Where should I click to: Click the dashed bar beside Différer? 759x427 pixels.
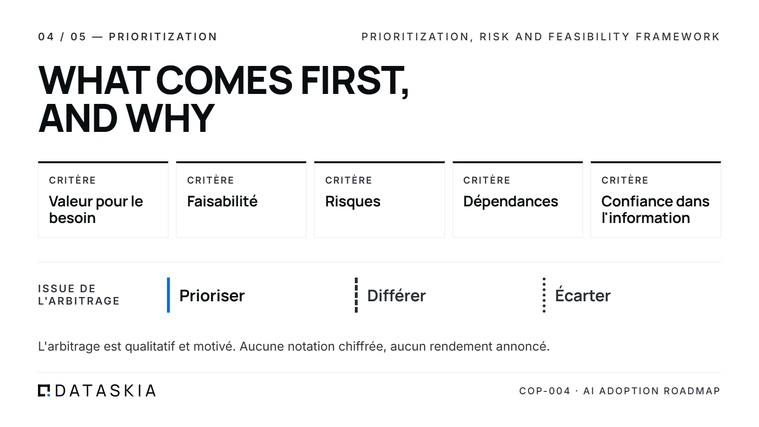pyautogui.click(x=356, y=295)
